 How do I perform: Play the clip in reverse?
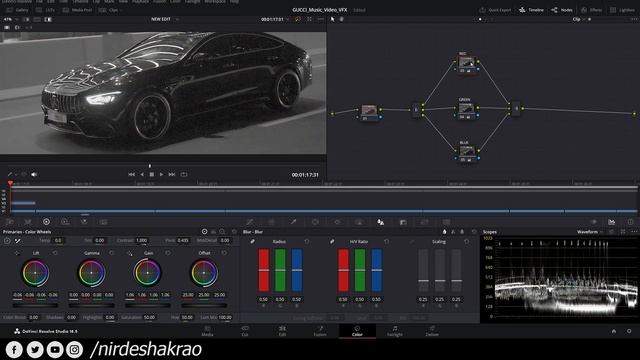click(142, 174)
